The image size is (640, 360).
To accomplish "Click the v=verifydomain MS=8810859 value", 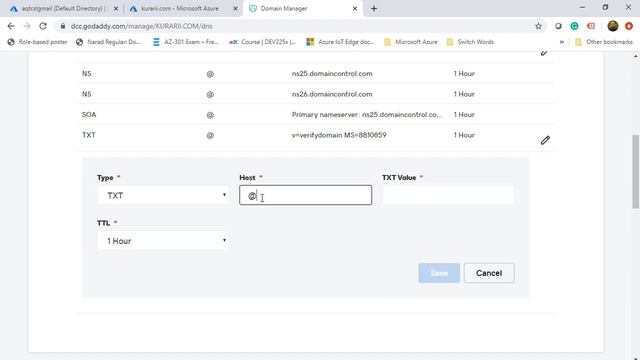I will point(339,135).
